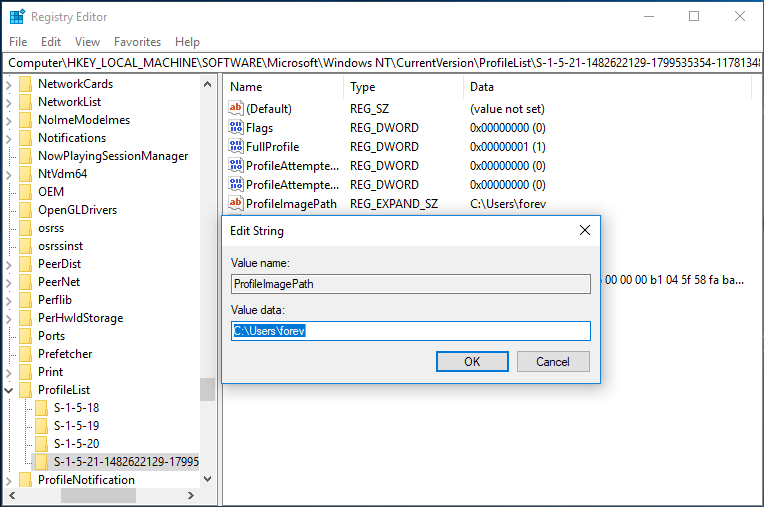Click the tree pane vertical scrollbar thumb
The width and height of the screenshot is (764, 507).
click(x=207, y=389)
